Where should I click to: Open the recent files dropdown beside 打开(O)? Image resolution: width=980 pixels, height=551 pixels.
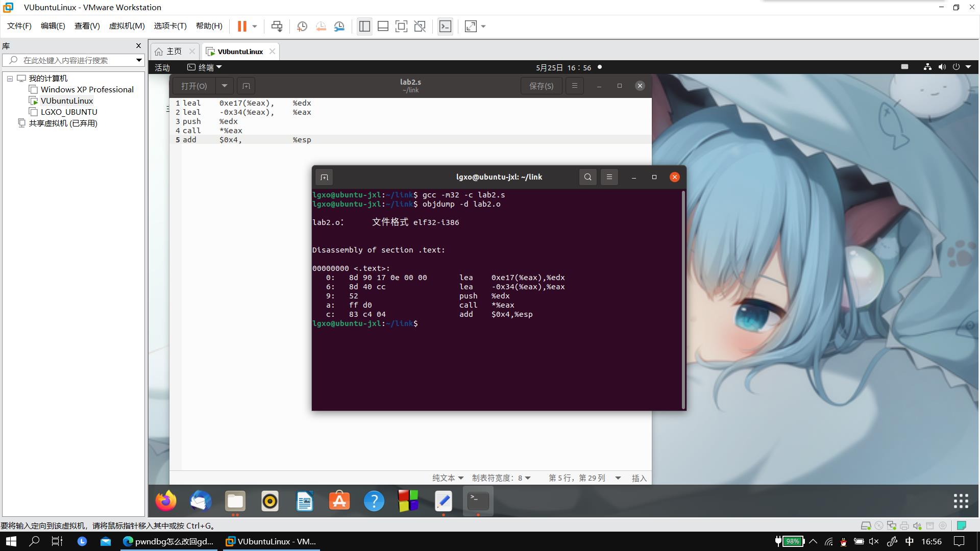point(224,86)
